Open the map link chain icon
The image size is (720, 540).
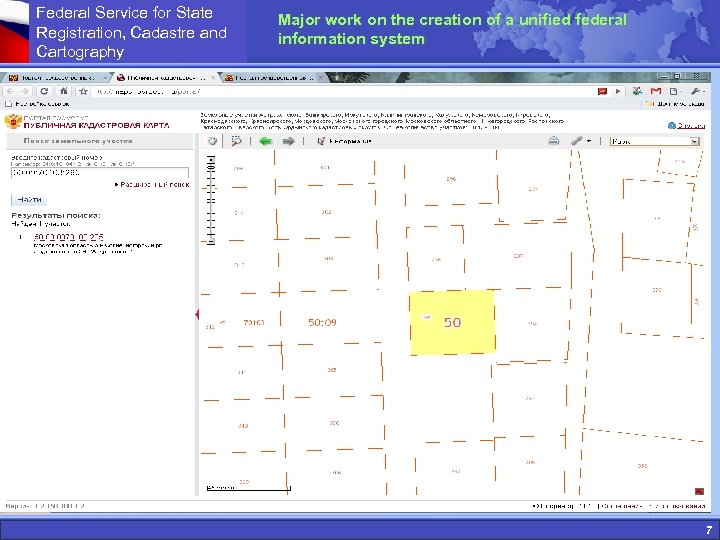tap(576, 141)
